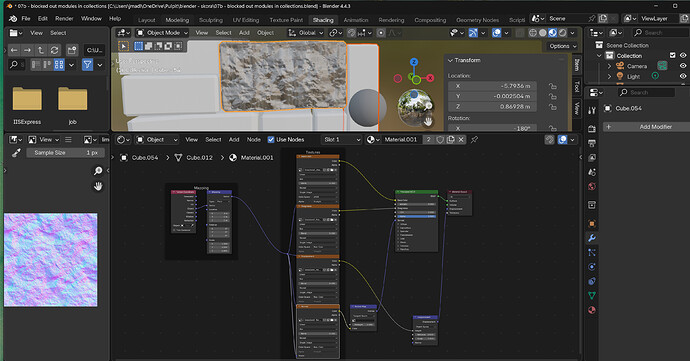The image size is (690, 361).
Task: Open the Render menu
Action: point(64,19)
